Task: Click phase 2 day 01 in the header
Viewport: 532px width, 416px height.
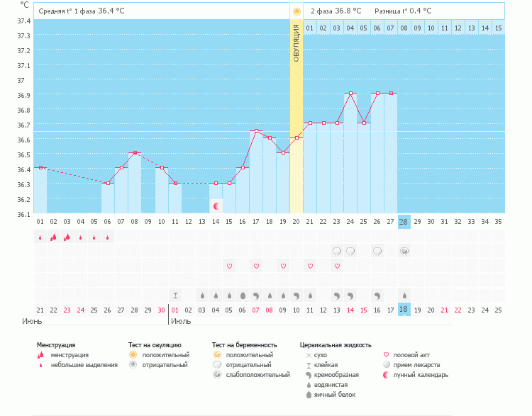Action: pyautogui.click(x=310, y=28)
